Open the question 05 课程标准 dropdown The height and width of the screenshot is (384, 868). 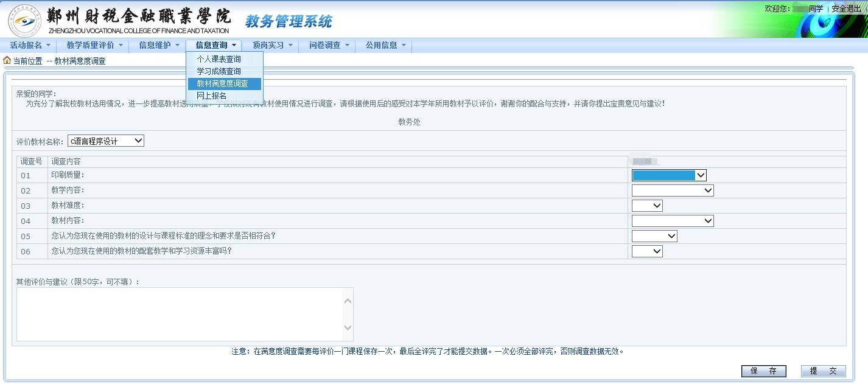point(654,236)
